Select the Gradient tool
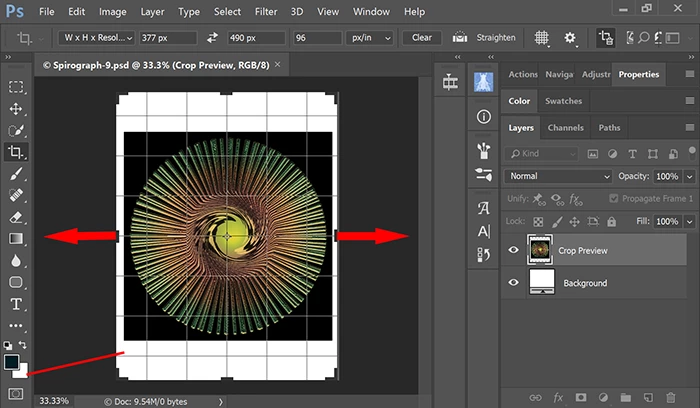Image resolution: width=700 pixels, height=408 pixels. coord(16,238)
